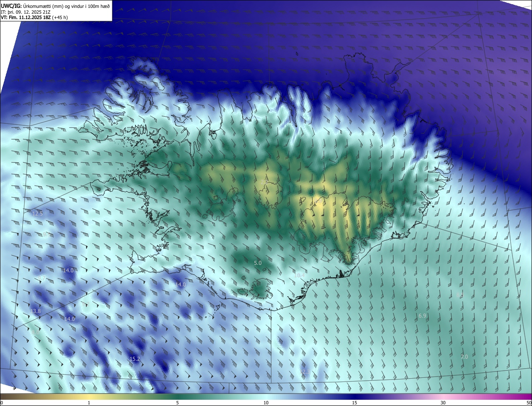Click the VT Fim. 11.12.2025 18Z line
This screenshot has width=532, height=406.
point(34,17)
